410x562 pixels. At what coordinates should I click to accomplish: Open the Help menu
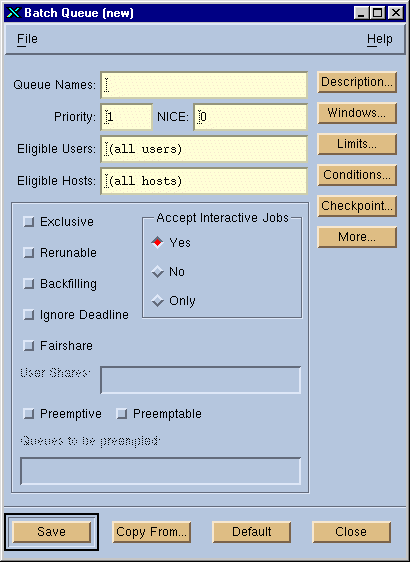pyautogui.click(x=379, y=39)
